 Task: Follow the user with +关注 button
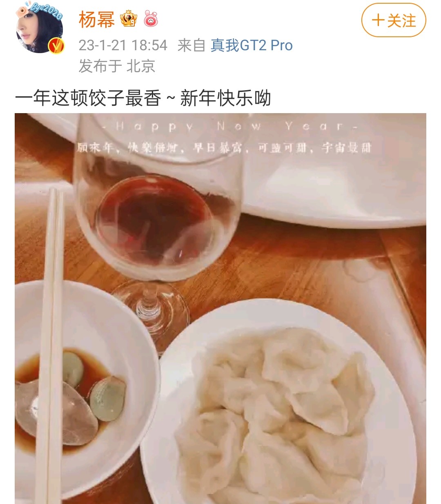[394, 20]
